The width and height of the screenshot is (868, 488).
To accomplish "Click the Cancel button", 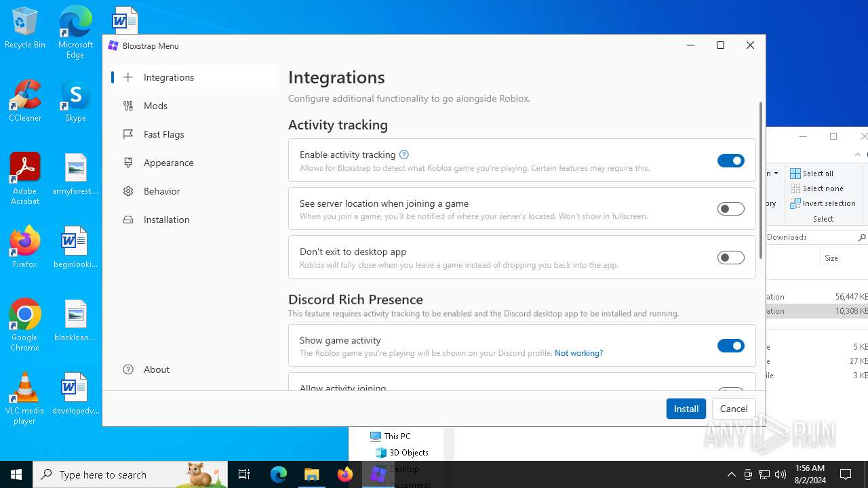I will pyautogui.click(x=734, y=409).
